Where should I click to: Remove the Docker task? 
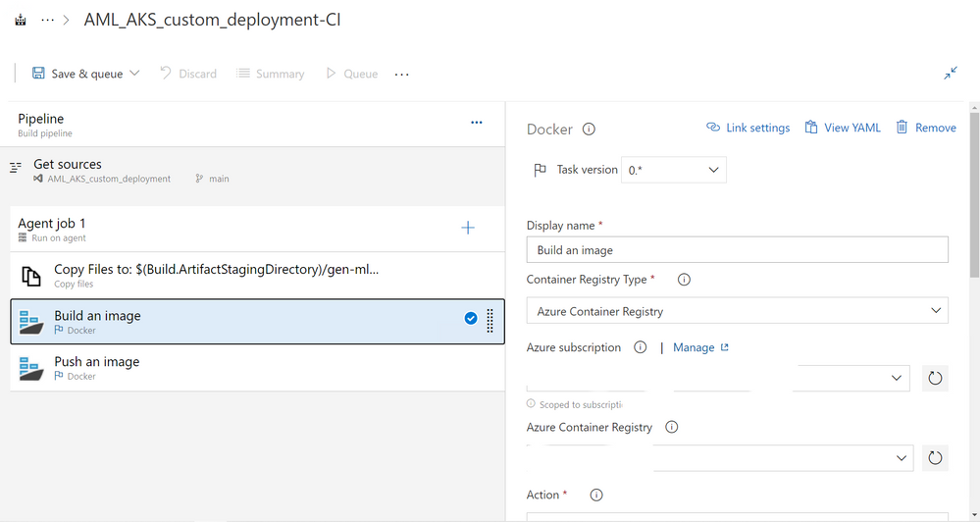926,128
